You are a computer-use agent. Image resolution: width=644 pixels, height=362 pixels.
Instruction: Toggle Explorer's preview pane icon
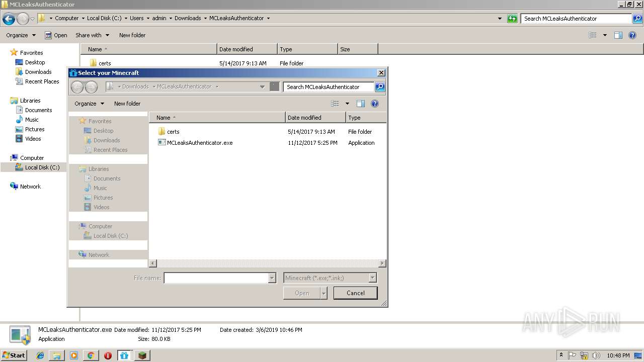tap(618, 35)
